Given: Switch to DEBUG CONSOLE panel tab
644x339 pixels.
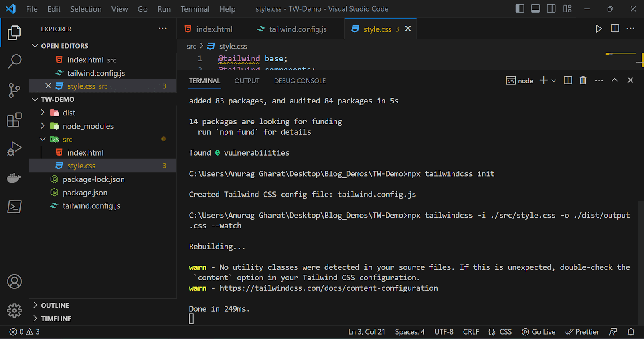Looking at the screenshot, I should coord(300,81).
